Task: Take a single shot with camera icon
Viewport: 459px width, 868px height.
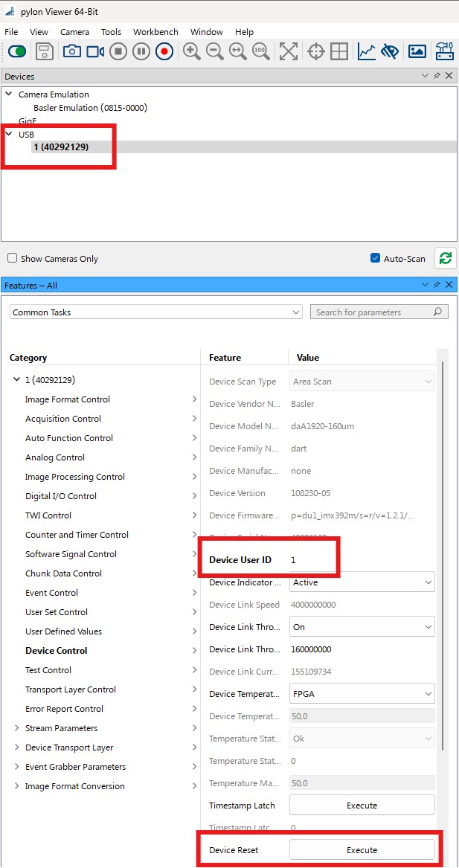Action: click(72, 52)
